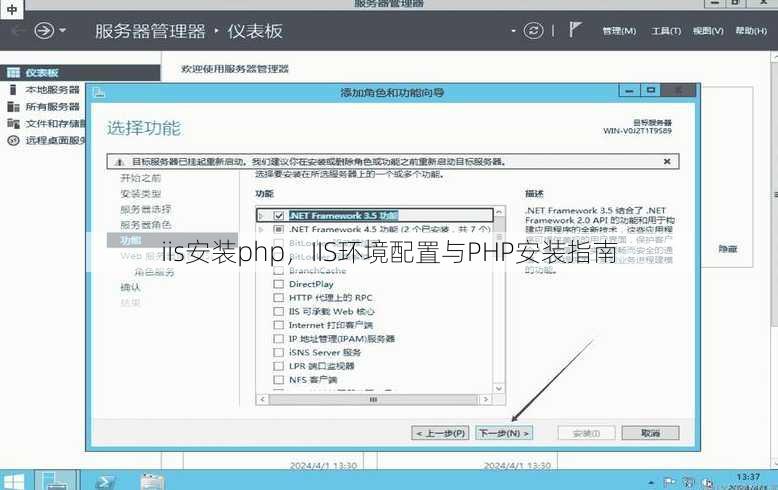Click the 所有服务器 icon in sidebar
The height and width of the screenshot is (490, 778).
point(13,107)
